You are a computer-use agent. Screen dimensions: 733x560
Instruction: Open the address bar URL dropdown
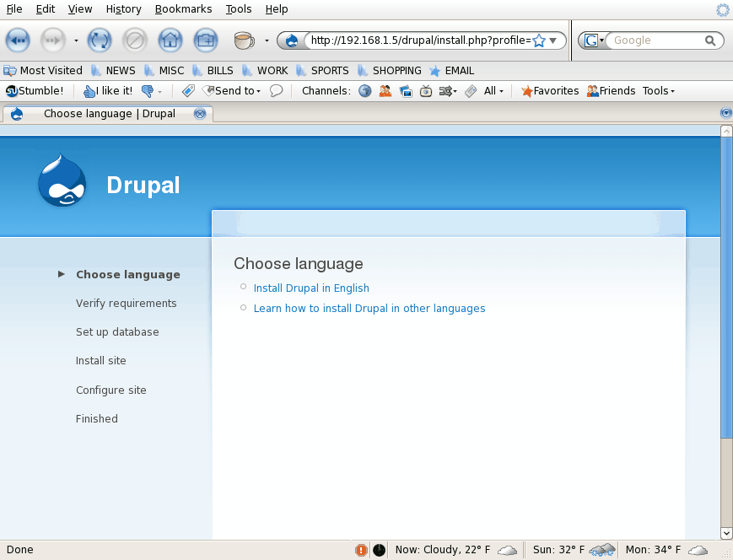pos(553,40)
